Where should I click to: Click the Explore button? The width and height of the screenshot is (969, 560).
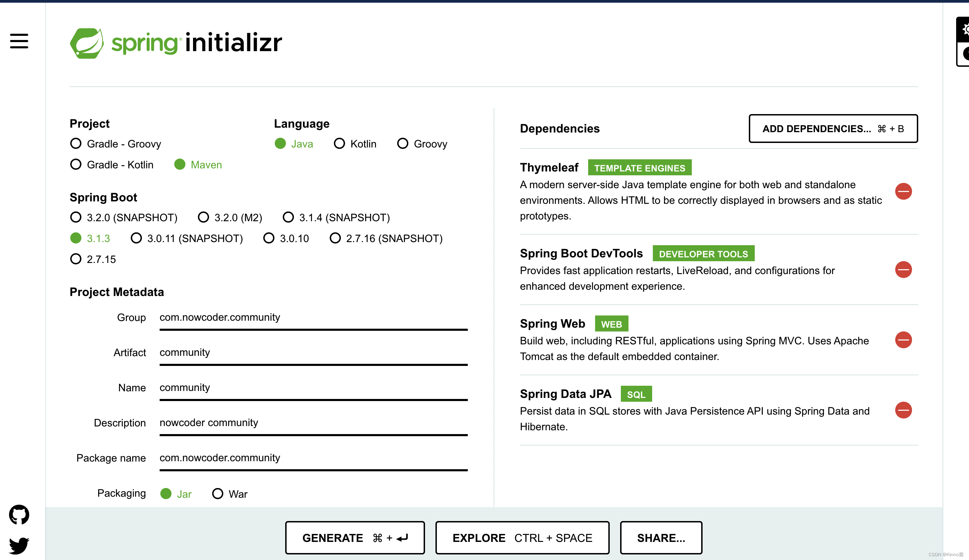point(522,538)
